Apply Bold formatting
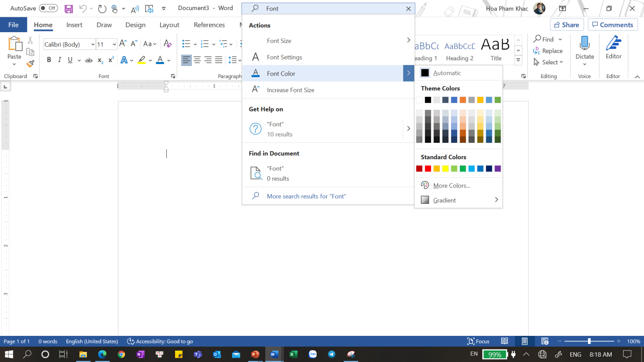Viewport: 644px width, 362px height. pos(49,60)
